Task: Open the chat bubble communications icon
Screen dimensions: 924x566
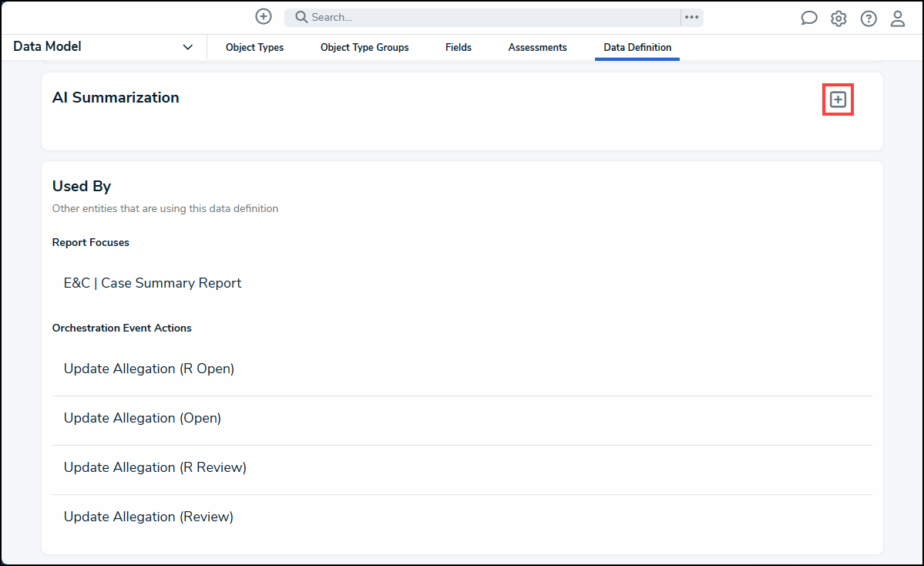Action: (809, 19)
